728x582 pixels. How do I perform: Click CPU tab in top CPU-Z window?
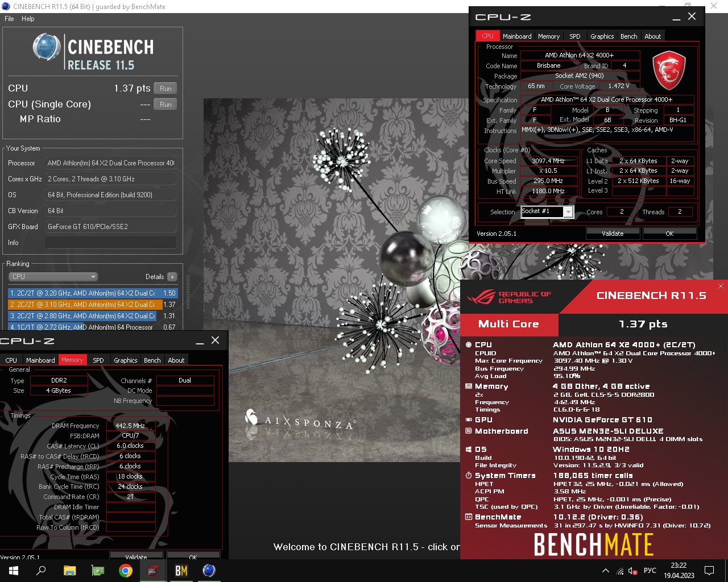(x=488, y=36)
